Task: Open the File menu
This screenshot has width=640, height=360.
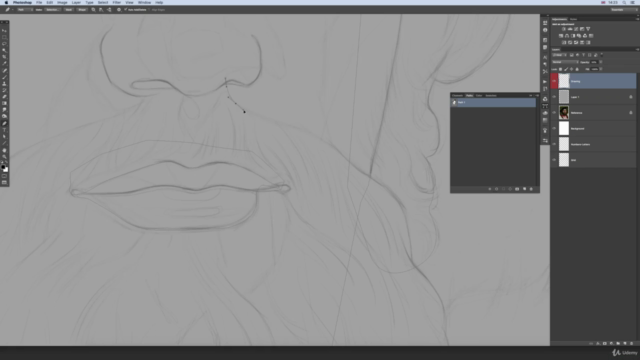Action: [x=39, y=2]
